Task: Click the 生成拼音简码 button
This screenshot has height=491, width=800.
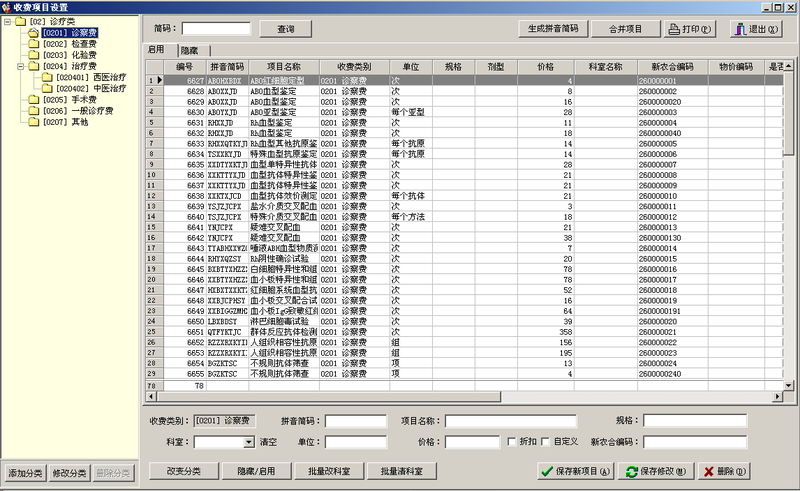Action: tap(553, 29)
